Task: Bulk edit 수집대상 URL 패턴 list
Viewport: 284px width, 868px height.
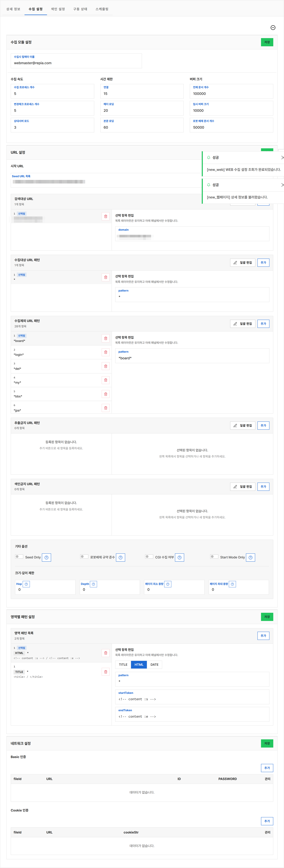Action: pos(243,263)
